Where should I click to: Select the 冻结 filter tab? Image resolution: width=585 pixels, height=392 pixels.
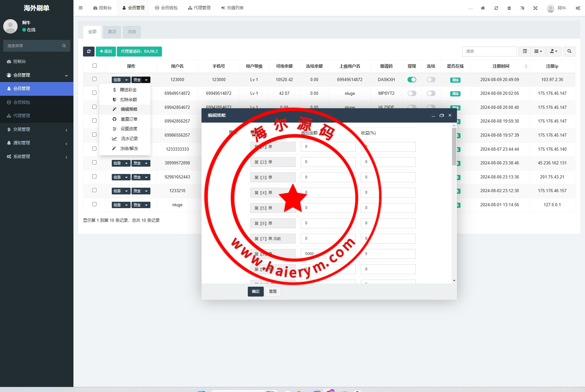[x=132, y=32]
